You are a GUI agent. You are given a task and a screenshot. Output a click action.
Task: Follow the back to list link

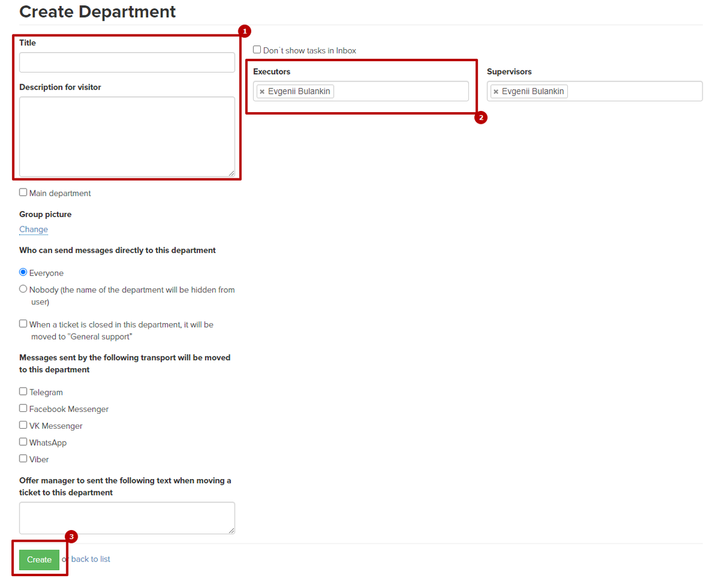[90, 559]
